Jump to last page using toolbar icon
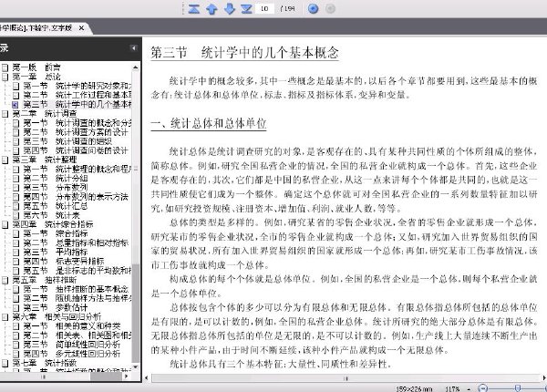 pos(246,8)
